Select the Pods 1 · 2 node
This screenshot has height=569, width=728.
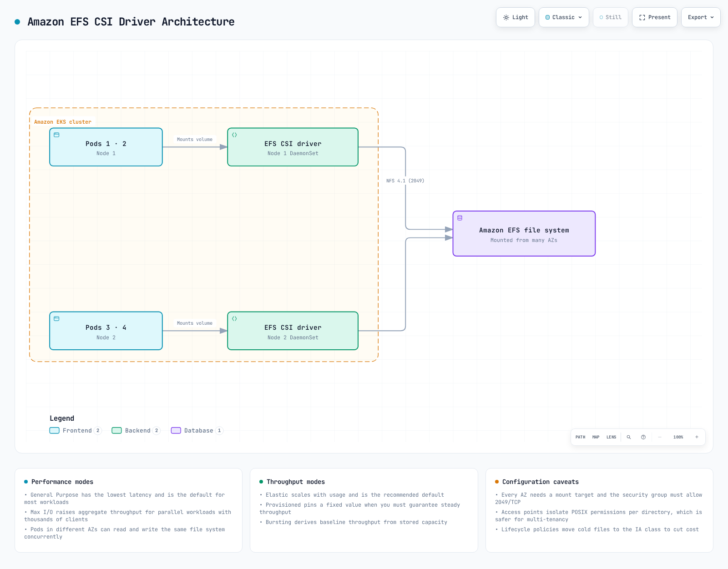point(106,147)
